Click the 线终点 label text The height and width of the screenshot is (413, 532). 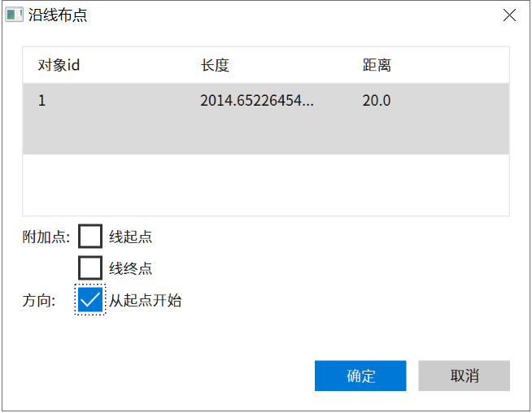[x=131, y=268]
